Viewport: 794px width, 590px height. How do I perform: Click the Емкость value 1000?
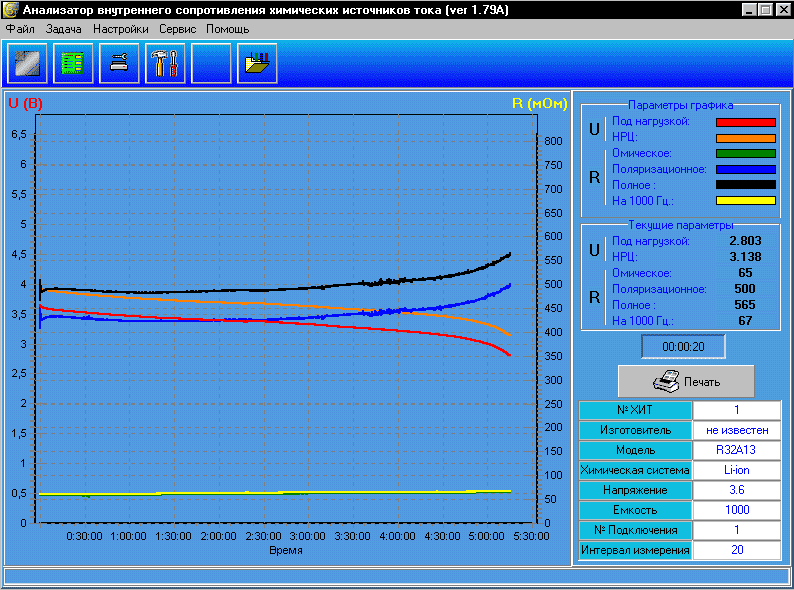tap(737, 510)
